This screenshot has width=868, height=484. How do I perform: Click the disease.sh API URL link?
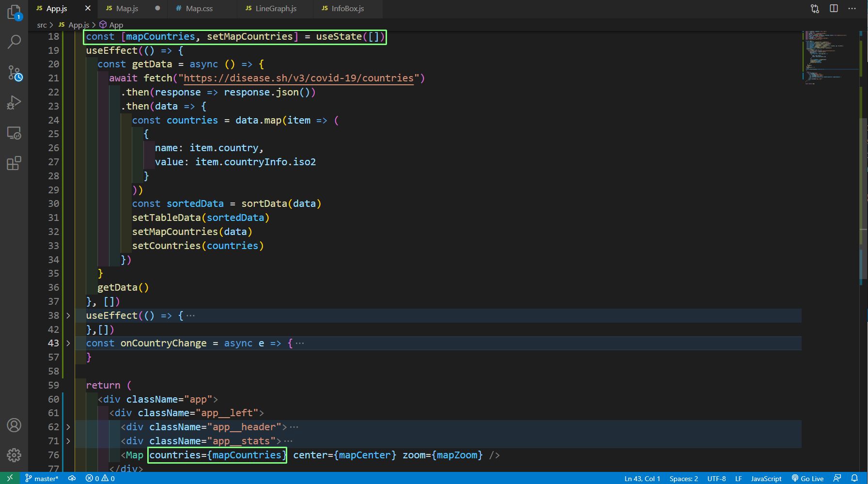click(x=299, y=78)
